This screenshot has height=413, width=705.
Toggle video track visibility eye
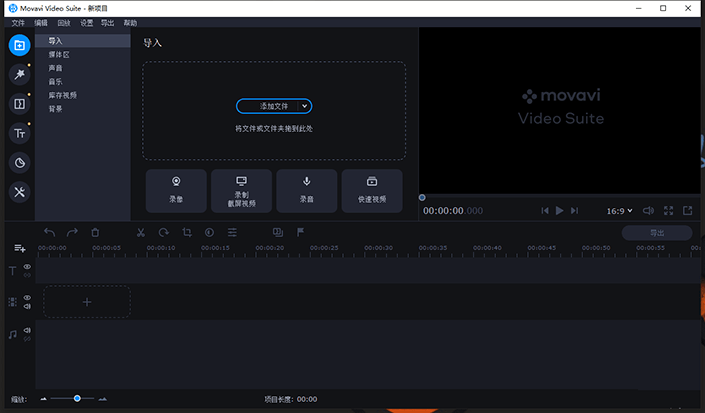click(x=27, y=298)
